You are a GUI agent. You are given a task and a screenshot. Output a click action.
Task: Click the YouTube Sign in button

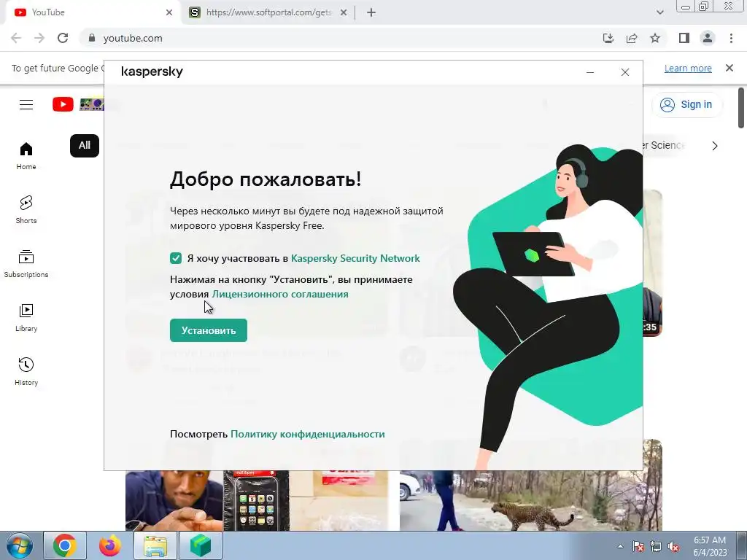686,104
